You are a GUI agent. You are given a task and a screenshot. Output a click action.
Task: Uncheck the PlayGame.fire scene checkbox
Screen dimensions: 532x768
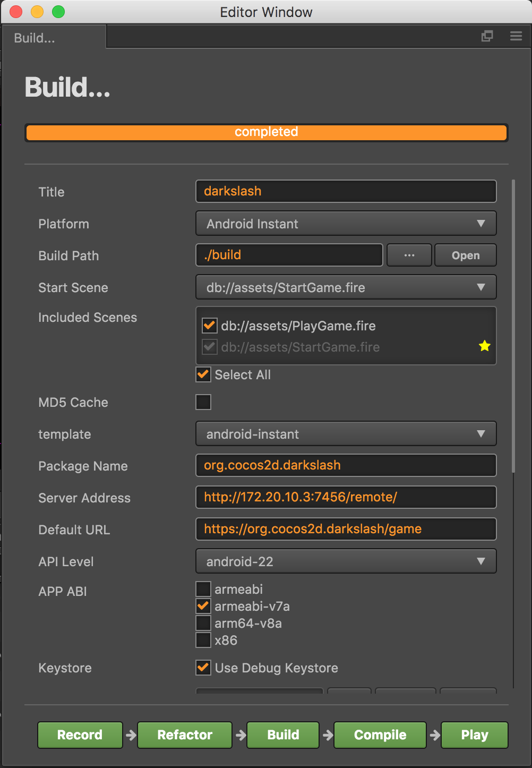click(210, 326)
